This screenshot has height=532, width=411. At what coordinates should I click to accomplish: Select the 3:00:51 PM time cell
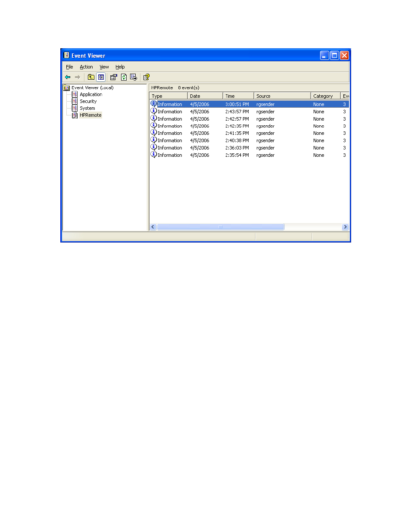237,104
